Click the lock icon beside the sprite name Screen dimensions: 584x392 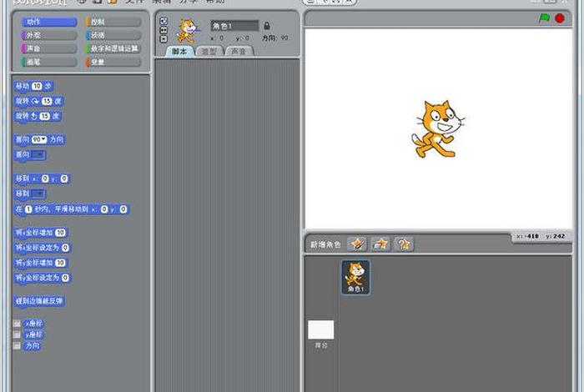(267, 26)
